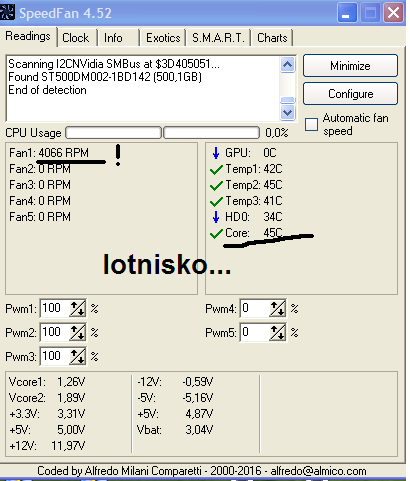Click the blue down arrow beside GPU
The width and height of the screenshot is (410, 481).
(x=216, y=153)
